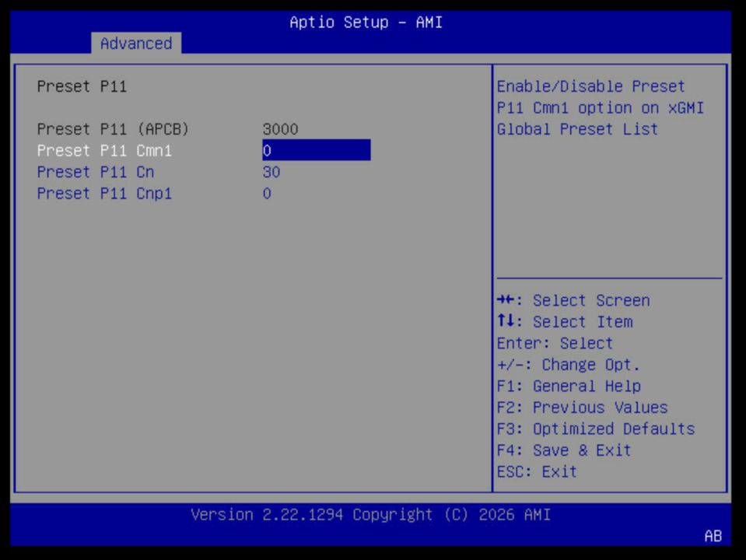
Task: Select the Preset P11 Cmn1 label
Action: [104, 150]
